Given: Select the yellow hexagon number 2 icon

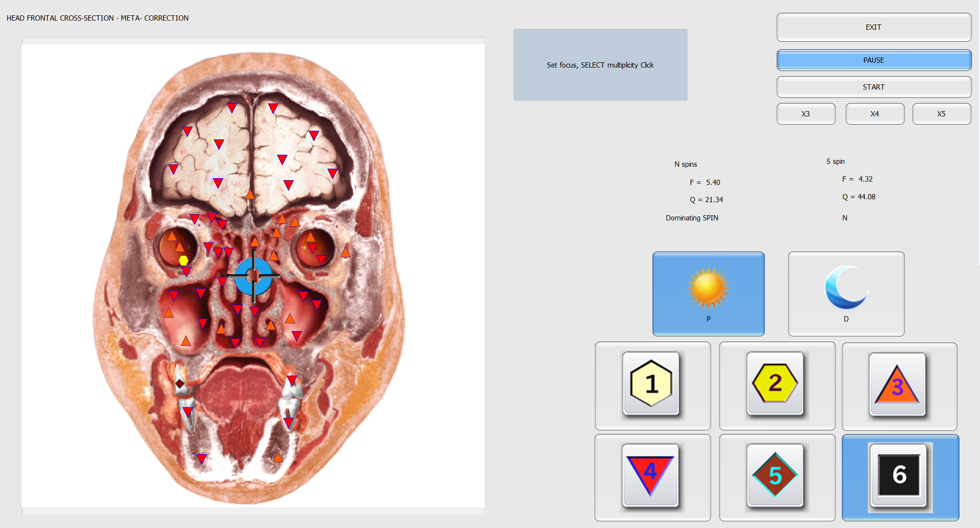Looking at the screenshot, I should click(x=775, y=383).
